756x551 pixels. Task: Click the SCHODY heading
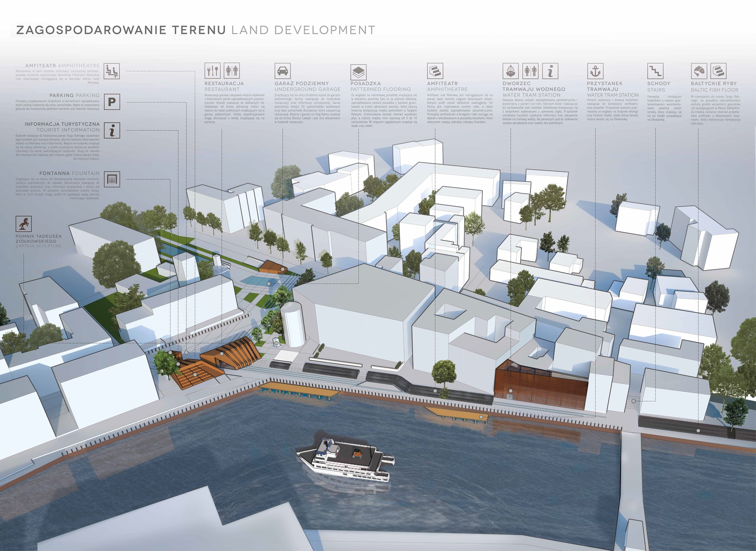[x=659, y=83]
